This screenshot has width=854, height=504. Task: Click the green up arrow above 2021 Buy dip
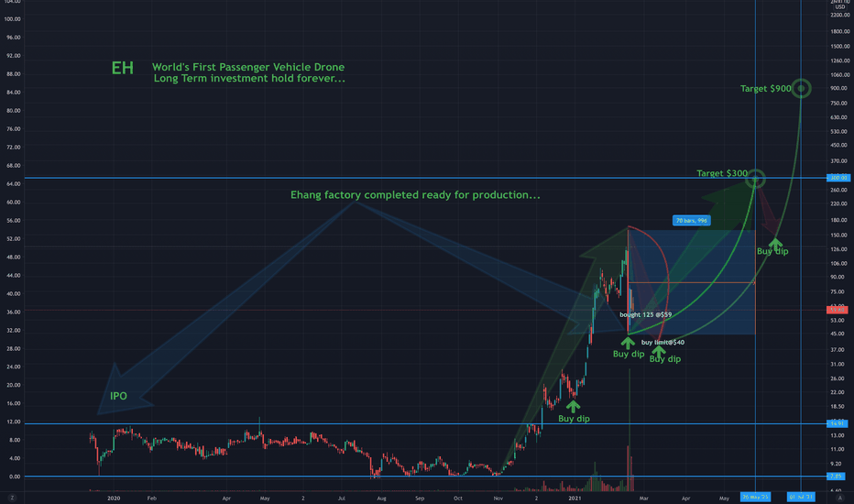pos(573,406)
